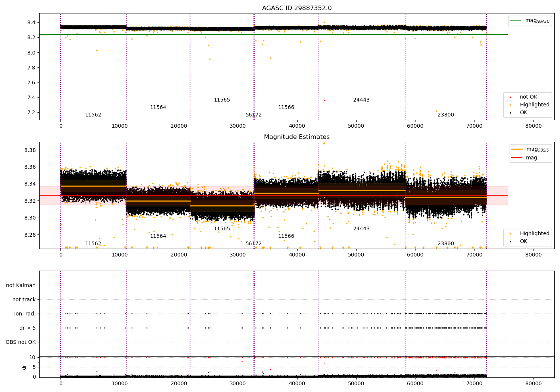Select the mag OBSID legend entry
Screen dimensions: 560x392
tap(531, 149)
